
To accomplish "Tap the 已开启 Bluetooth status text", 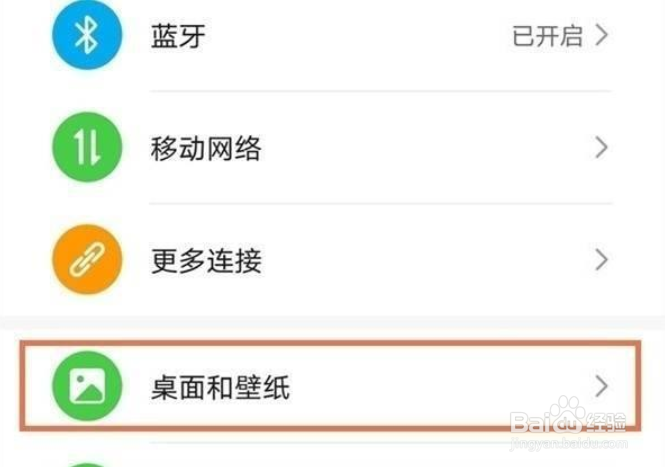I will [x=546, y=37].
